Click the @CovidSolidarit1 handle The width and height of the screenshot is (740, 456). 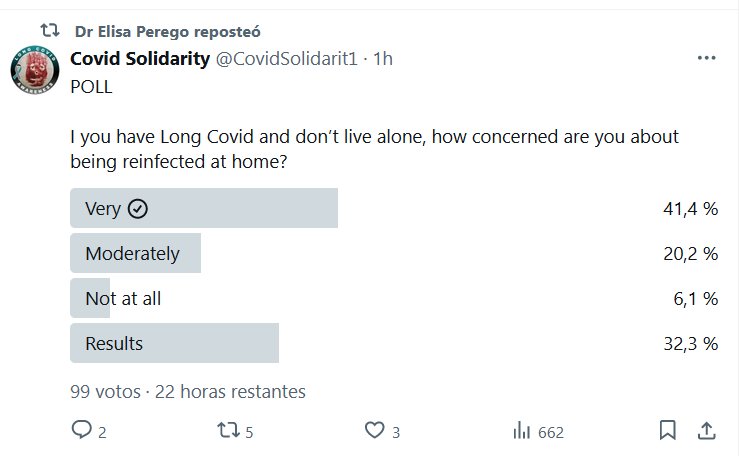pos(290,59)
